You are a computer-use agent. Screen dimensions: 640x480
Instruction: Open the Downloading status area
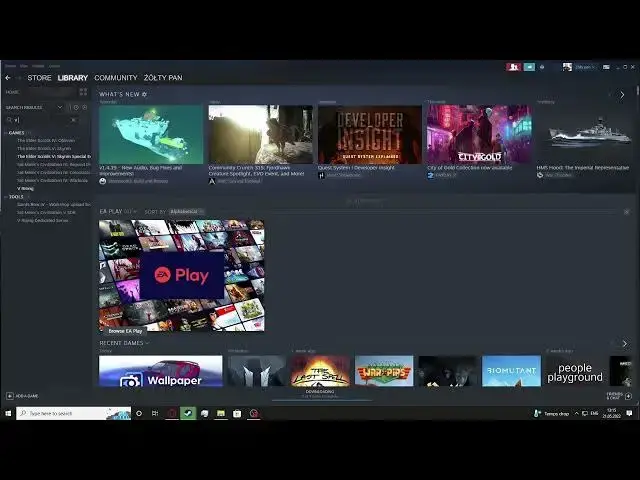pyautogui.click(x=320, y=394)
